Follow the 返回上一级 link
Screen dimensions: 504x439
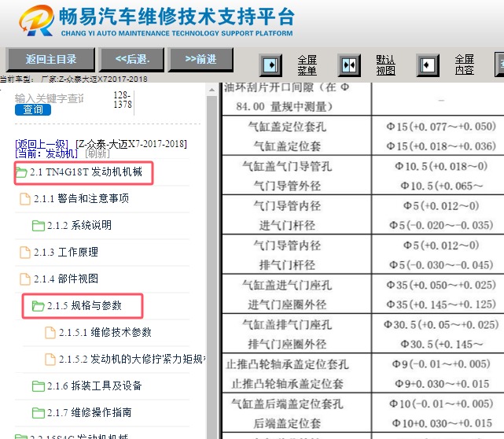pos(42,144)
